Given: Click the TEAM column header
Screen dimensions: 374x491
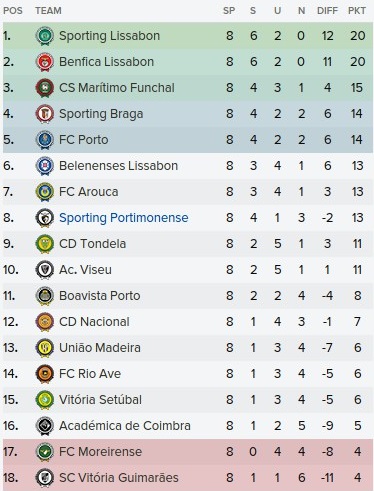Looking at the screenshot, I should click(48, 11).
